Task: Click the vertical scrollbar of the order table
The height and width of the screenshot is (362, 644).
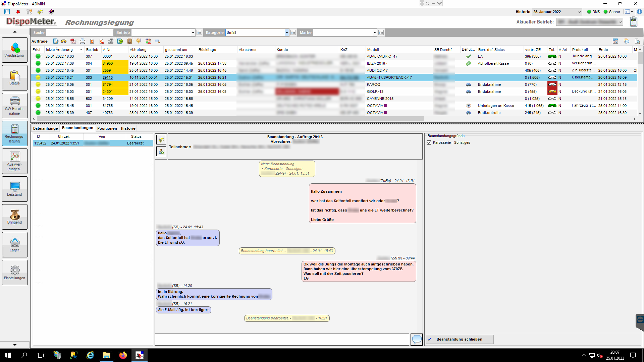Action: [640, 58]
